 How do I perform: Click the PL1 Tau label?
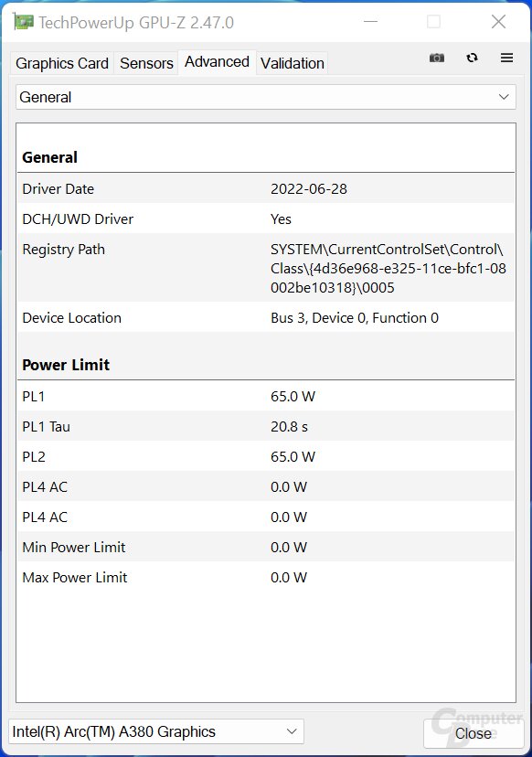click(46, 427)
